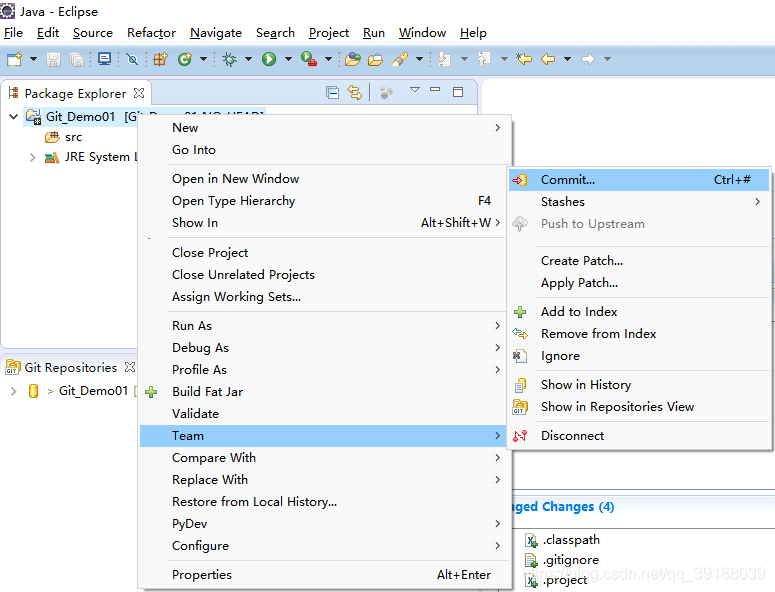Toggle Link with Editor in Package Explorer

[355, 92]
